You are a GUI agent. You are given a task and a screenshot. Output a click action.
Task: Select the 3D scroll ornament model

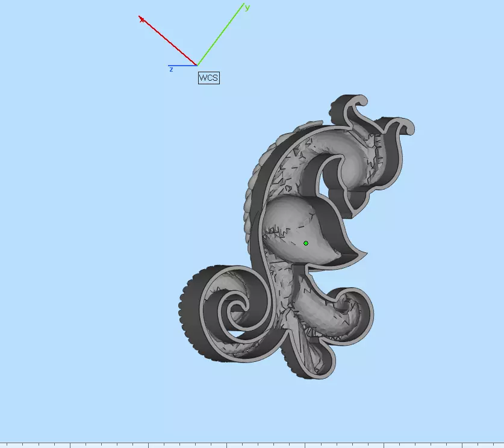click(296, 237)
